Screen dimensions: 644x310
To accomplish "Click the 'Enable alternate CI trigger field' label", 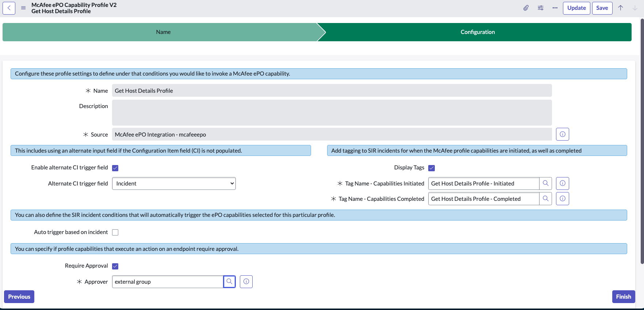I will pos(70,168).
